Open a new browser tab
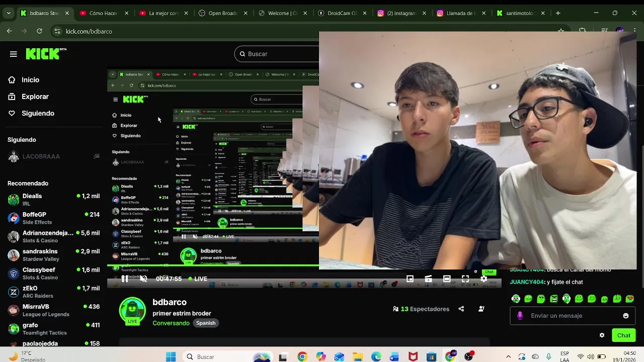The width and height of the screenshot is (644, 362). click(x=558, y=13)
